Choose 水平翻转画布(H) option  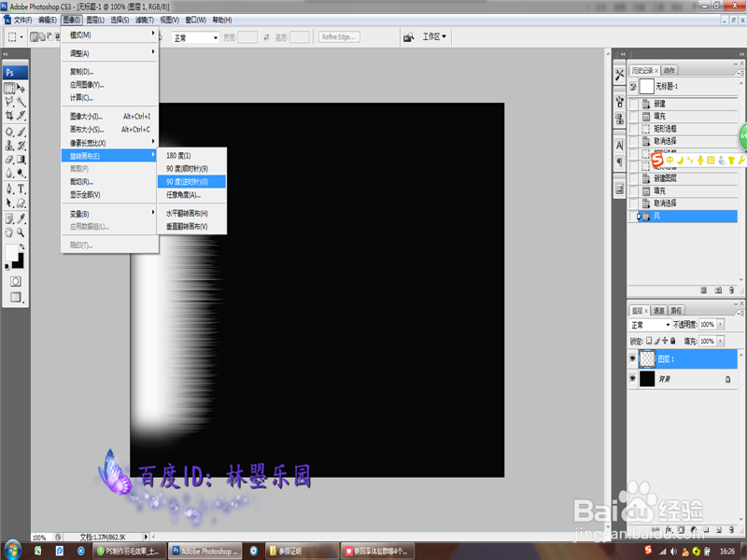(191, 214)
